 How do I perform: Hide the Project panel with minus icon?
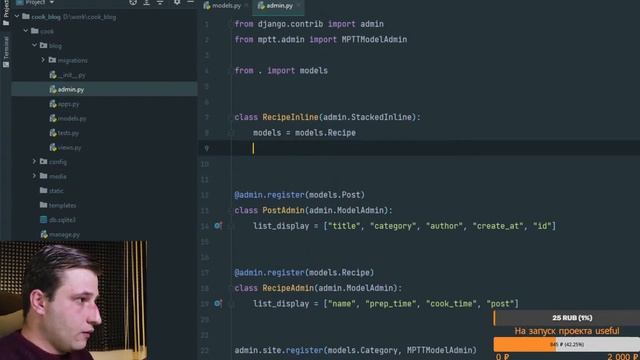click(190, 2)
